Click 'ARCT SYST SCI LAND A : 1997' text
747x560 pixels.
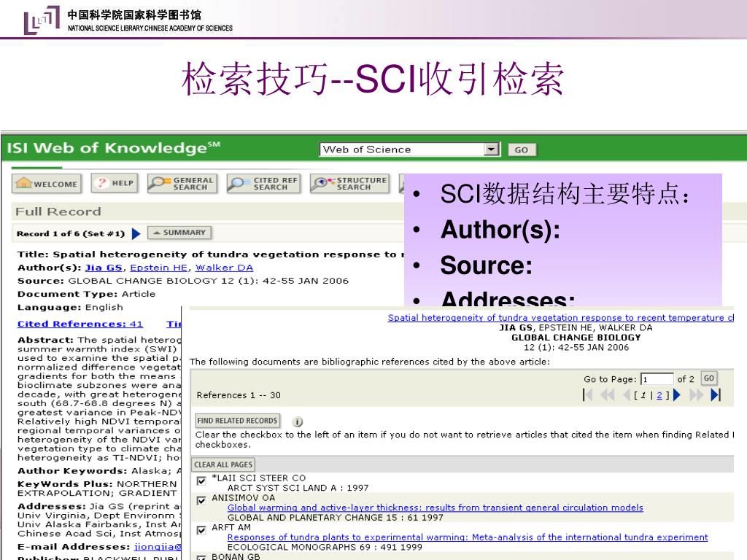click(298, 488)
